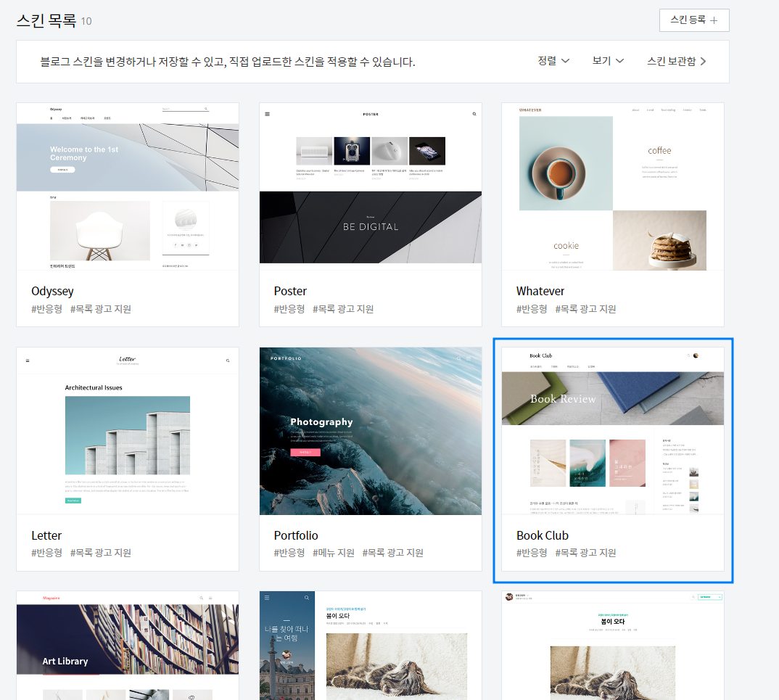Image resolution: width=779 pixels, height=700 pixels.
Task: Click search icon in Poster preview
Action: point(474,115)
